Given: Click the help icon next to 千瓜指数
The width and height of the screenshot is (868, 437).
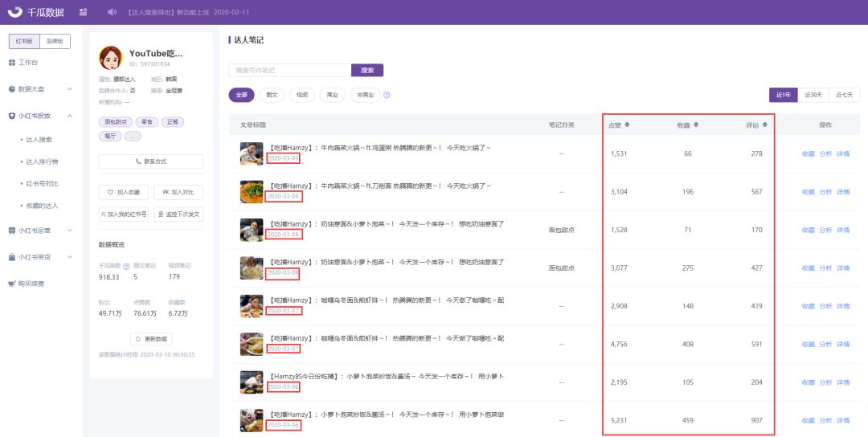Looking at the screenshot, I should (126, 266).
